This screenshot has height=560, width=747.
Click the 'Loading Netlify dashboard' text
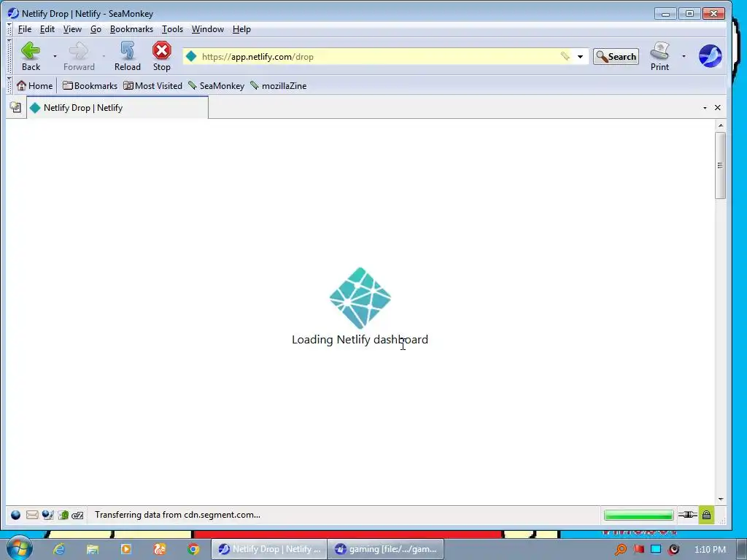tap(360, 340)
